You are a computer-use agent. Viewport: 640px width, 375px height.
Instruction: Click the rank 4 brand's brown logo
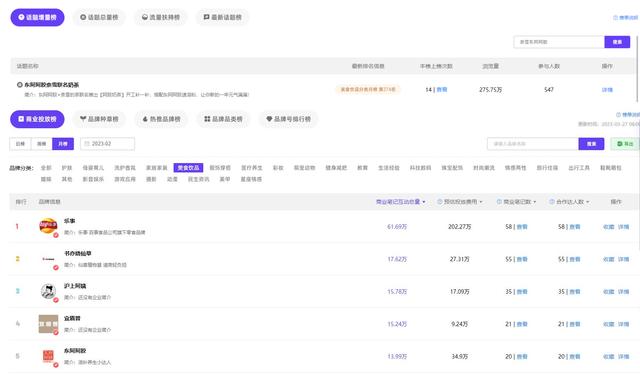[x=48, y=324]
